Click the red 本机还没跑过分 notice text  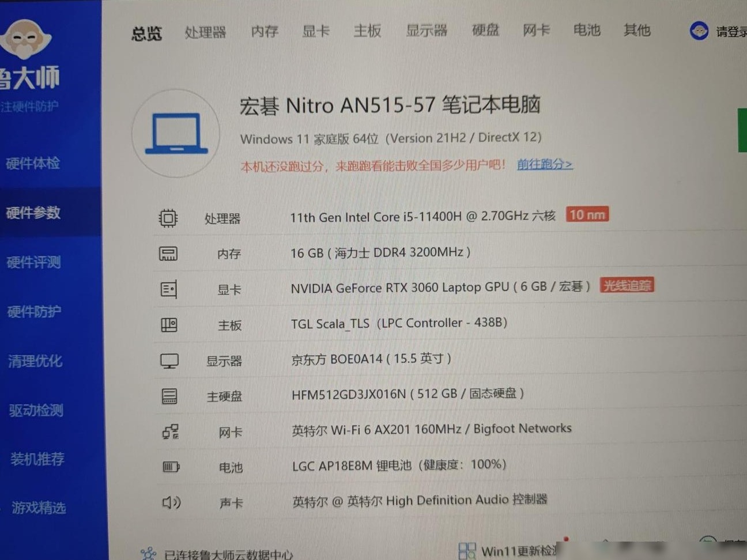pyautogui.click(x=373, y=166)
